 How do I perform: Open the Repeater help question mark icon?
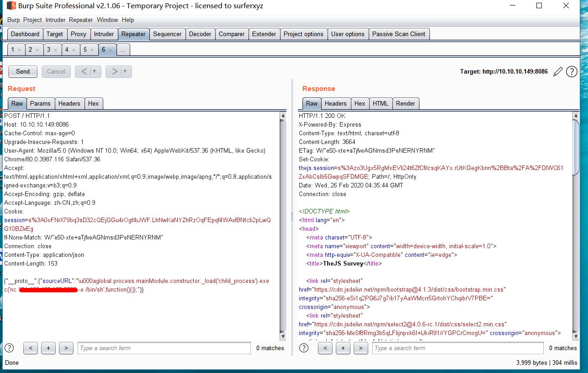coord(572,71)
